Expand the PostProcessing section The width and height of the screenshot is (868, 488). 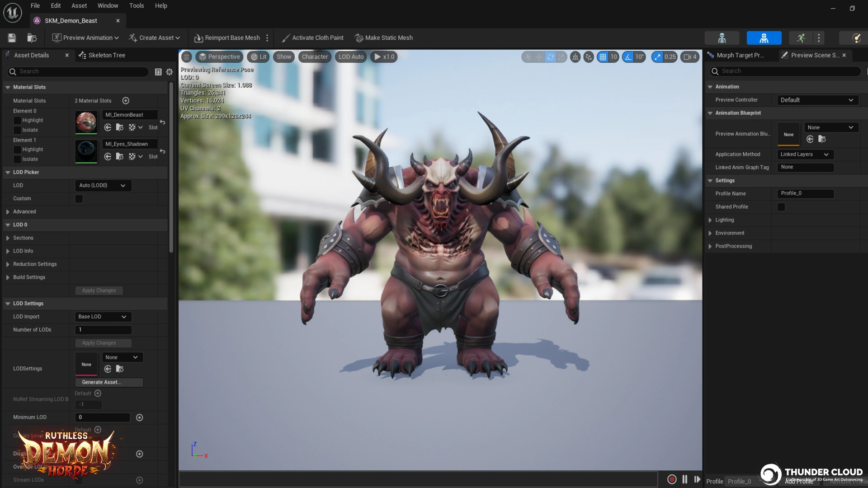[710, 246]
